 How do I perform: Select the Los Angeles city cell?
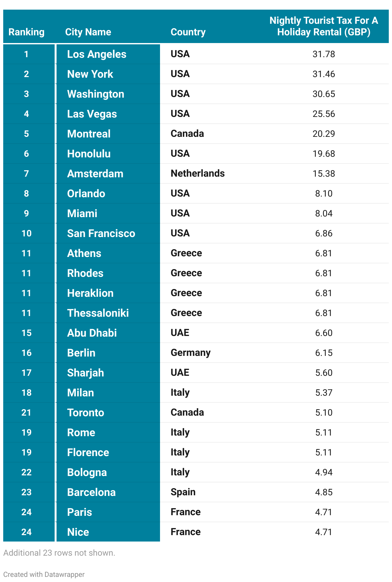point(97,54)
